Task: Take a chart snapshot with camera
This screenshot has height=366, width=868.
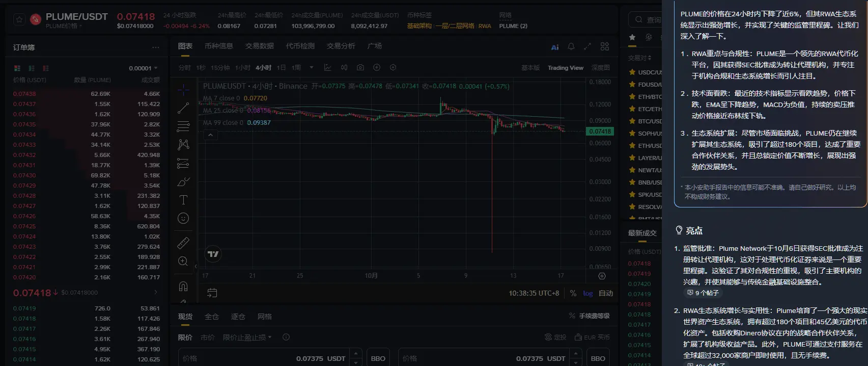Action: 360,67
